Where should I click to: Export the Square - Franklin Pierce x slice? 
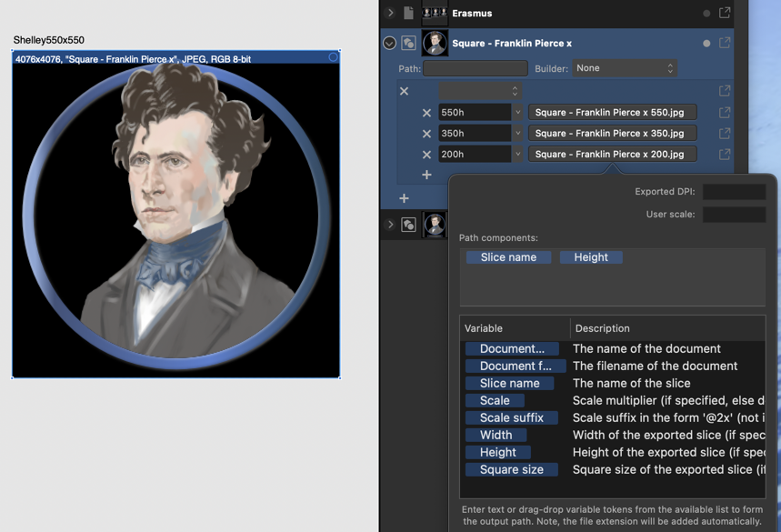pyautogui.click(x=725, y=44)
